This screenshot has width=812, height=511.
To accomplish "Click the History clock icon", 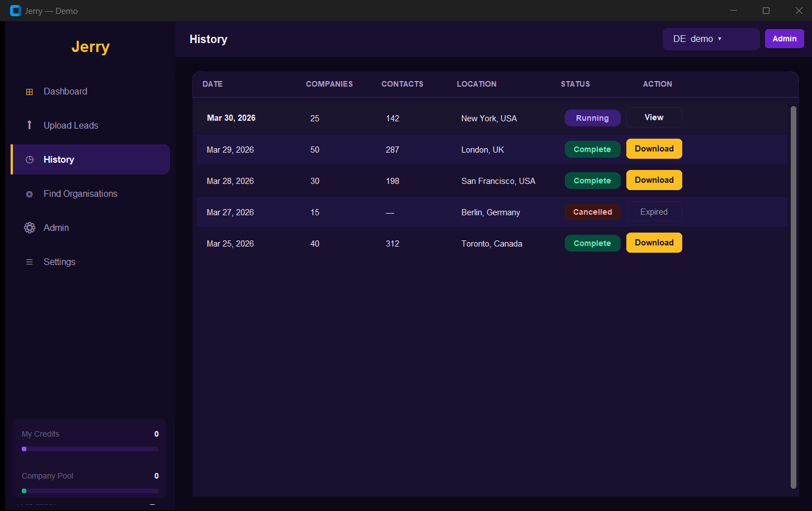I will tap(30, 160).
